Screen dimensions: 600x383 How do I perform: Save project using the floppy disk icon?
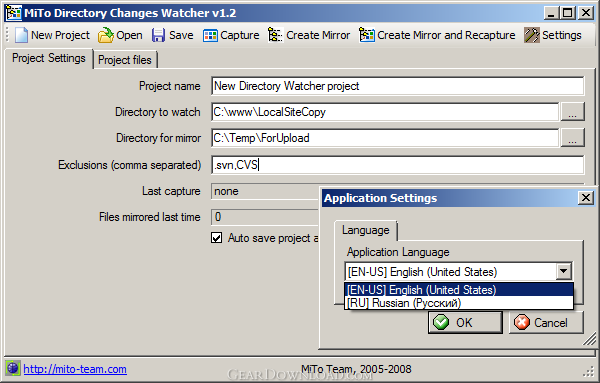click(158, 35)
